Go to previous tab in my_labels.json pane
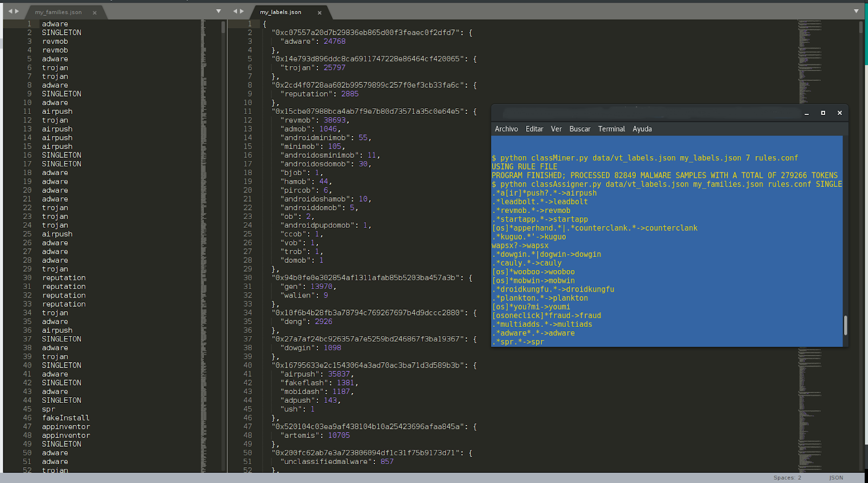This screenshot has height=483, width=868. (x=235, y=11)
